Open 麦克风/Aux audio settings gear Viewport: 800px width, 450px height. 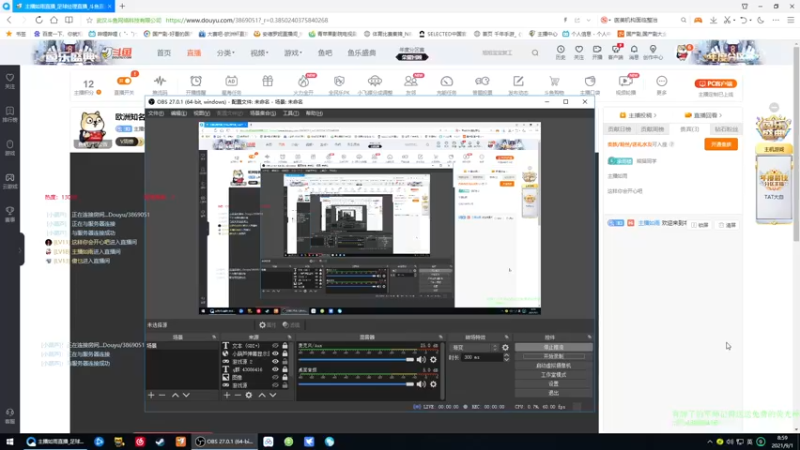[x=433, y=360]
